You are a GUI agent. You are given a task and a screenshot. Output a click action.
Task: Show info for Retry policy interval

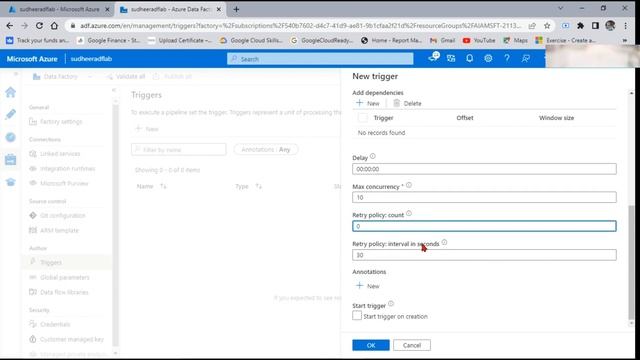click(x=444, y=242)
